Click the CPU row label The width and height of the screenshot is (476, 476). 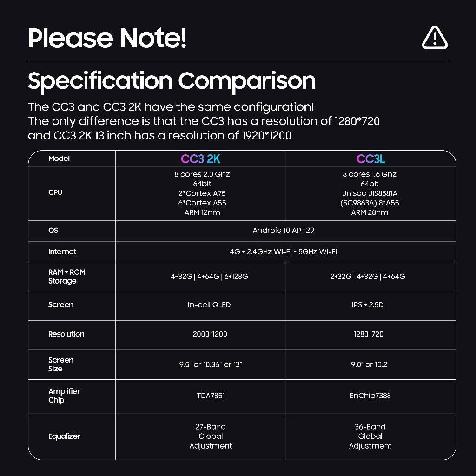coord(55,192)
